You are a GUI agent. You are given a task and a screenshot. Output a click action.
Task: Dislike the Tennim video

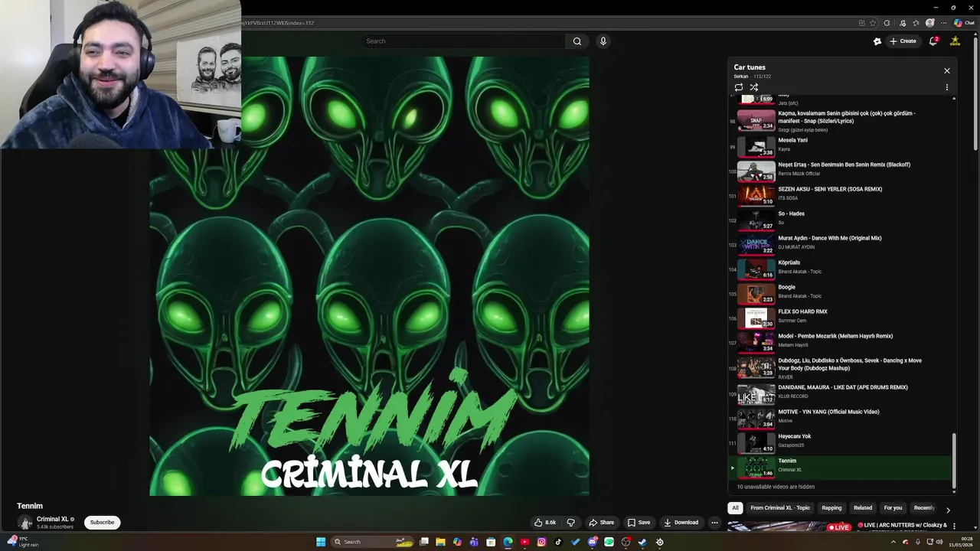570,523
